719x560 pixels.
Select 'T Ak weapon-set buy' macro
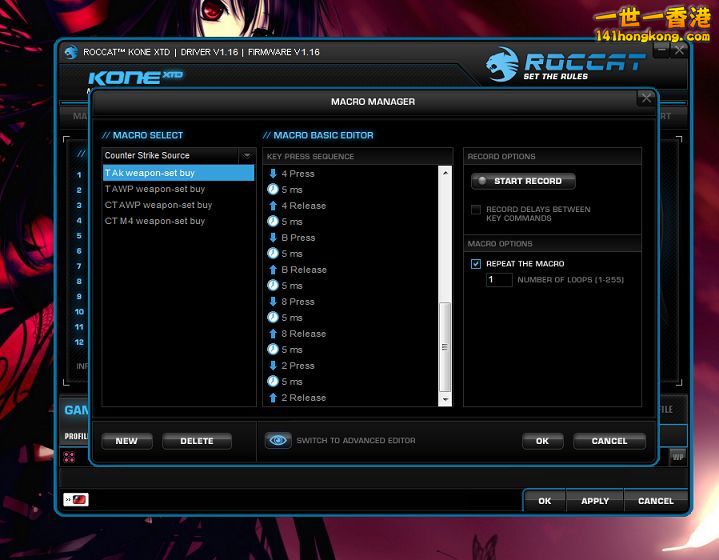coord(178,173)
